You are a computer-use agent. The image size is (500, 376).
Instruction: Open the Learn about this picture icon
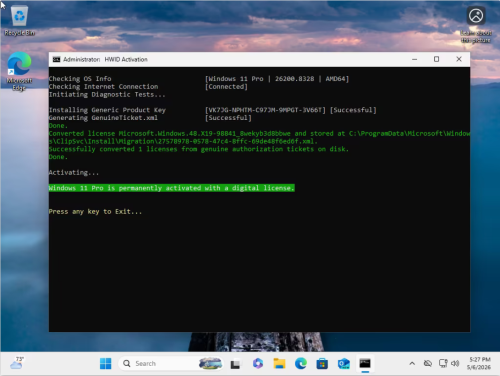point(476,26)
